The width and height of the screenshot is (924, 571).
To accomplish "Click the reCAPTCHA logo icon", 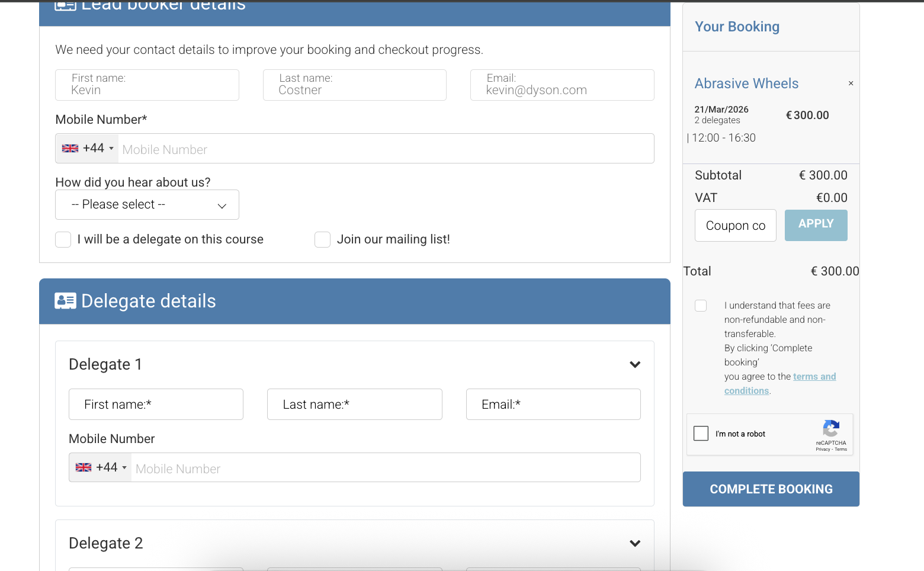I will point(831,429).
